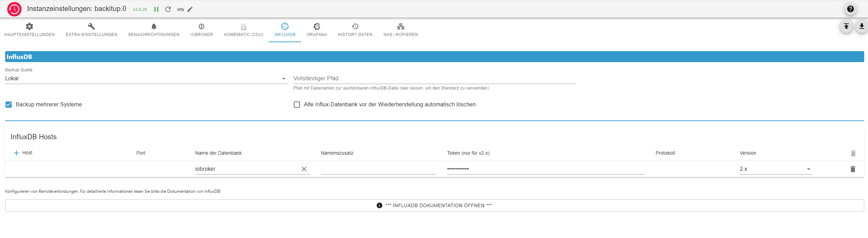Image resolution: width=868 pixels, height=238 pixels.
Task: Click the Port column header
Action: click(x=141, y=153)
